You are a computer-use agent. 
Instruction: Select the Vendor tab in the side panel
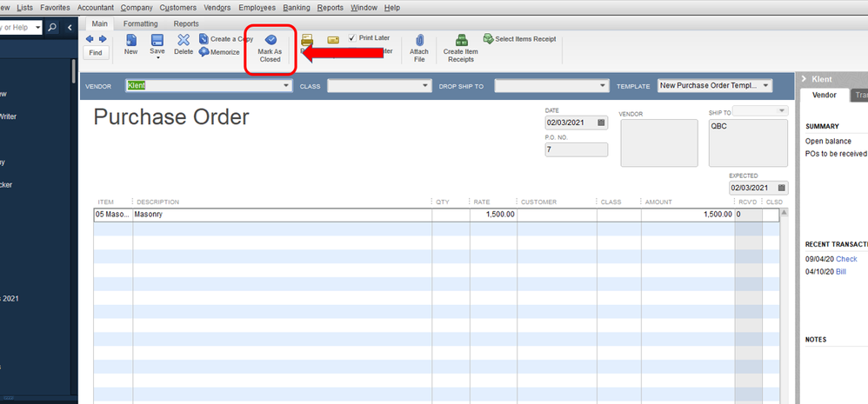(x=824, y=95)
